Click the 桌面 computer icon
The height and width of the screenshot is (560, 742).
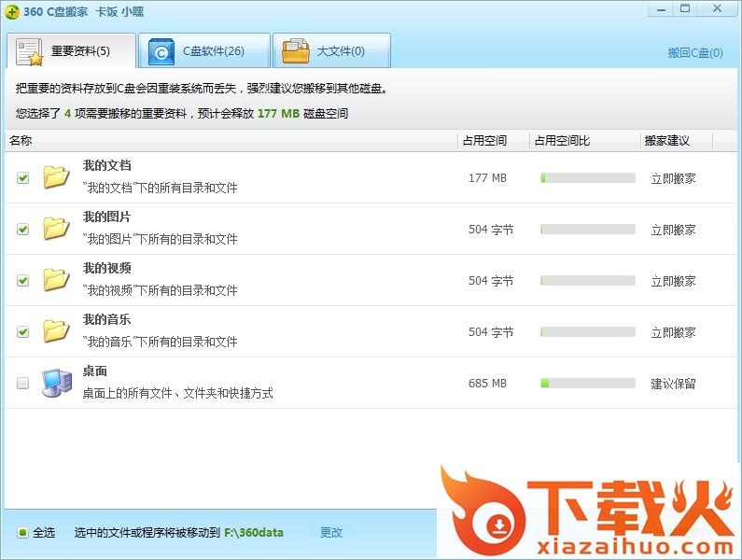pos(56,383)
